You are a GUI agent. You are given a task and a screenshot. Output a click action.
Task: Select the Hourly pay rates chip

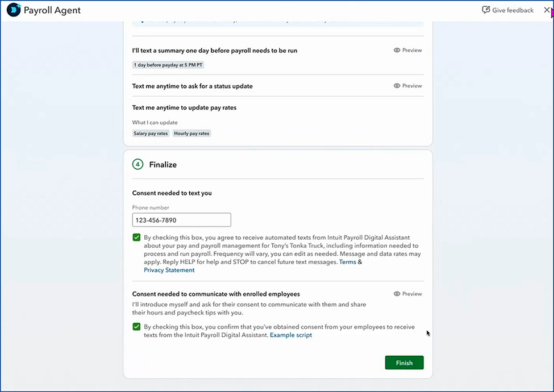click(191, 134)
